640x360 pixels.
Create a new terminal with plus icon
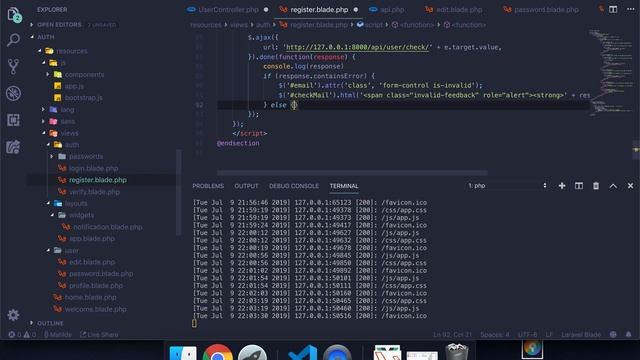tap(562, 186)
